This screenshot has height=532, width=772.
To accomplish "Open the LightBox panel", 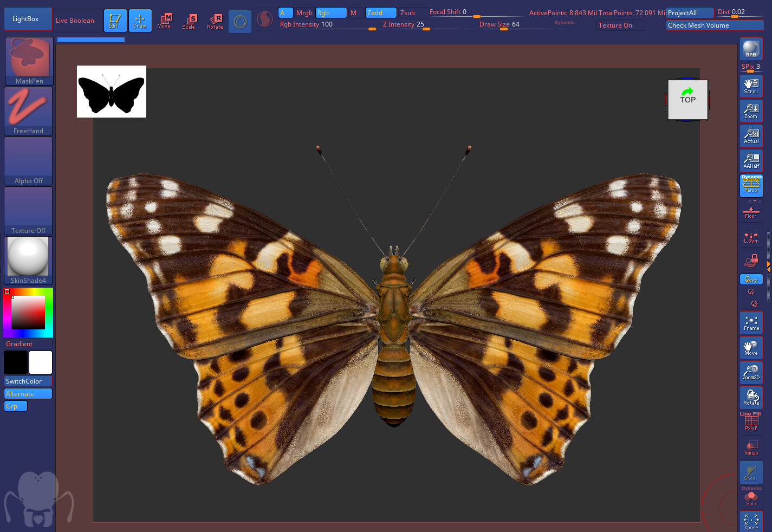I will coord(28,18).
